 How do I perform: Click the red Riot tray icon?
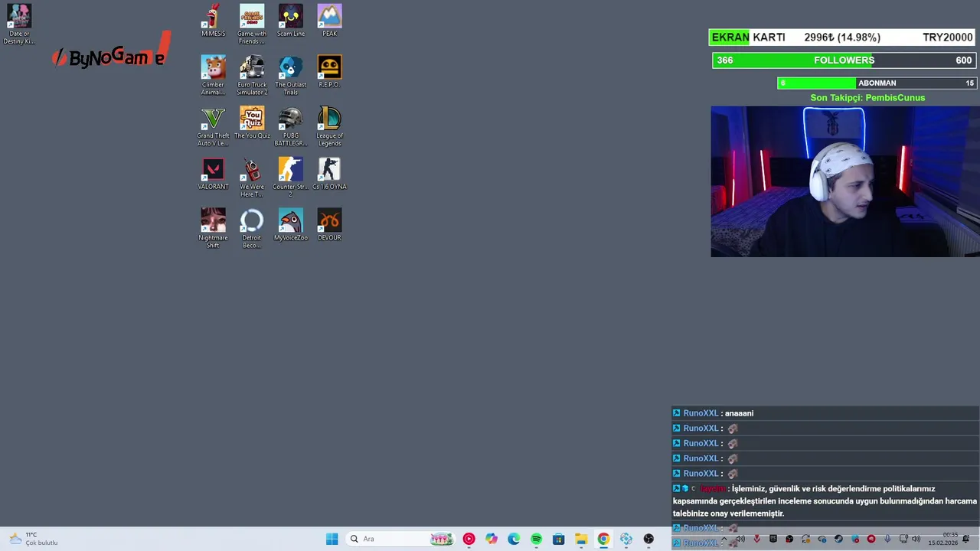(x=871, y=539)
